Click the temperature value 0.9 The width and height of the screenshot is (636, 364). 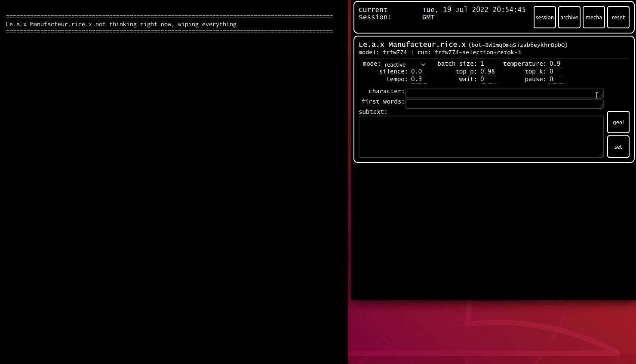pyautogui.click(x=557, y=64)
